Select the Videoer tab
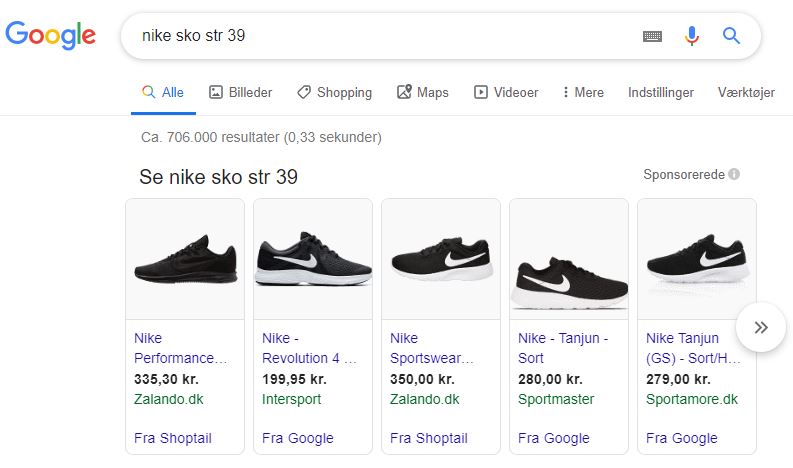793x468 pixels. pos(506,92)
